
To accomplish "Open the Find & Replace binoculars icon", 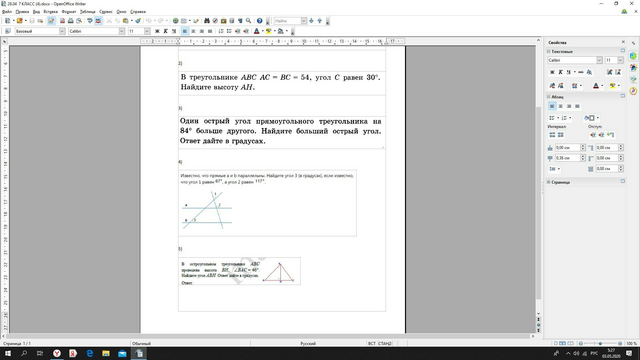I will point(207,21).
